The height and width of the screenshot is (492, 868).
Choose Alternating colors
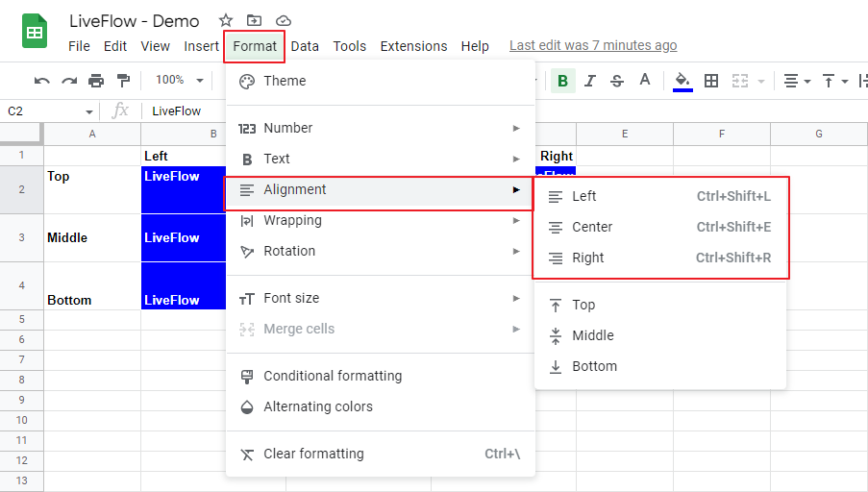[381, 406]
